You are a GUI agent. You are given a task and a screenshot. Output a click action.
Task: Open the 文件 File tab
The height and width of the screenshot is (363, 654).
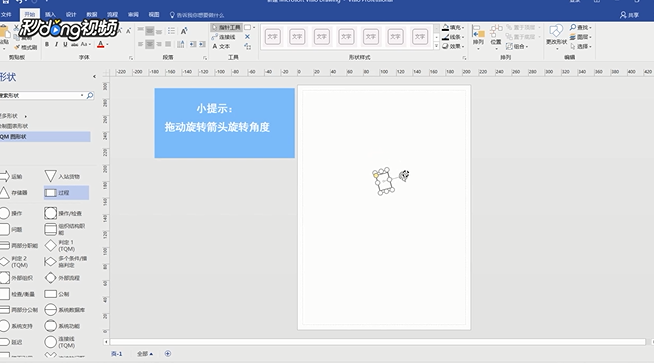click(6, 15)
